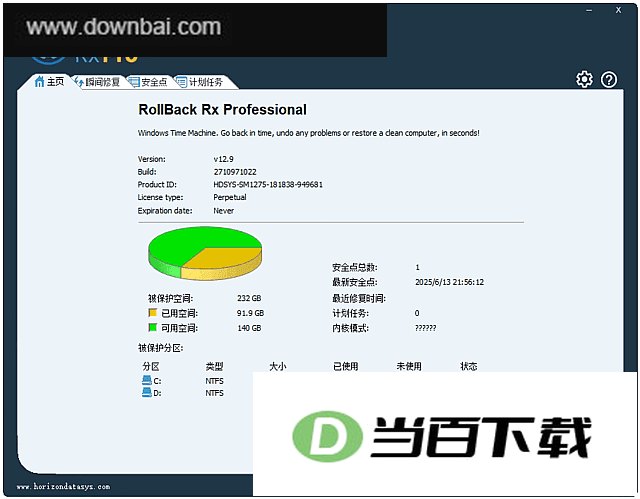Click the expiration date value Never
Image resolution: width=640 pixels, height=499 pixels.
pos(224,211)
